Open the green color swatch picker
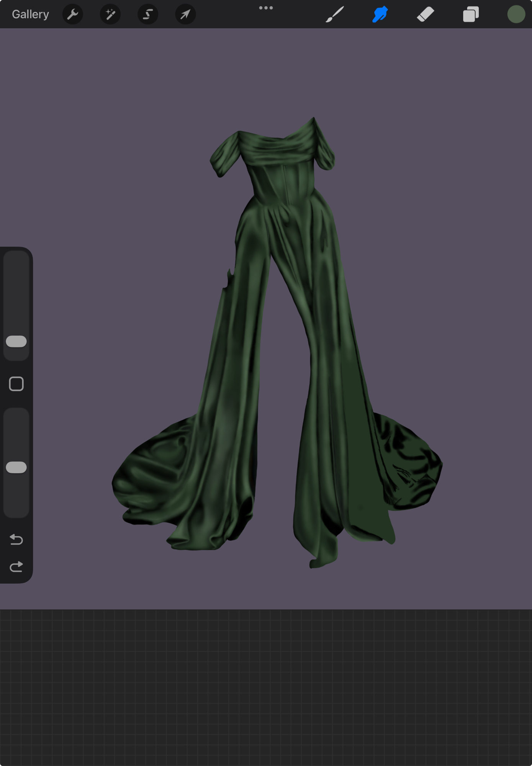Screen dimensions: 532x766 (x=516, y=15)
